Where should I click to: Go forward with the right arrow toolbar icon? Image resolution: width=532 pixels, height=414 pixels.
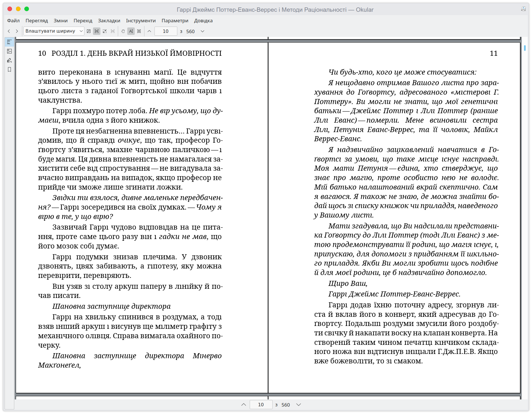(x=17, y=31)
